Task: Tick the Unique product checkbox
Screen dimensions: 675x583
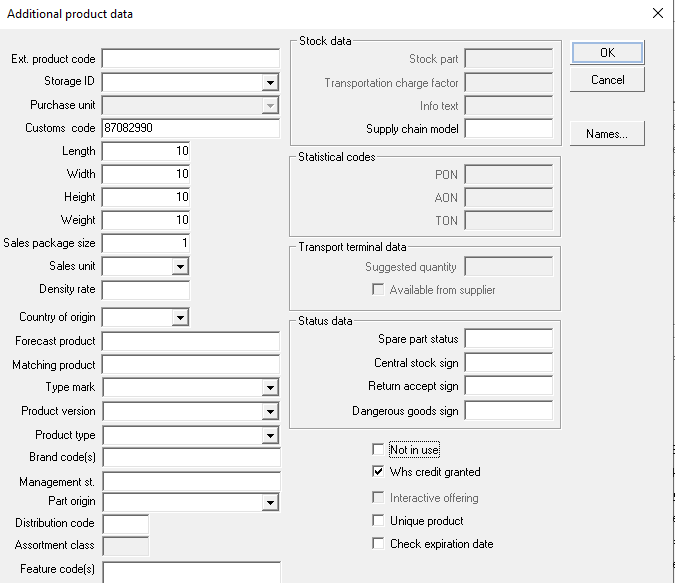Action: (378, 521)
